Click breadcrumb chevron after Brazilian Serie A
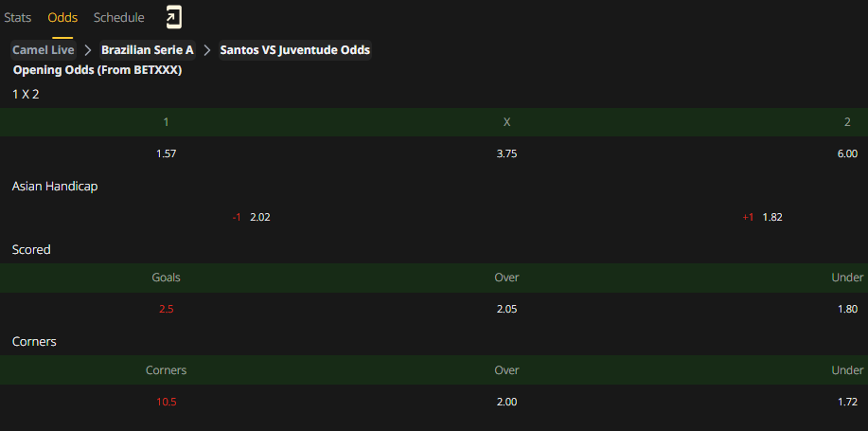 point(207,50)
